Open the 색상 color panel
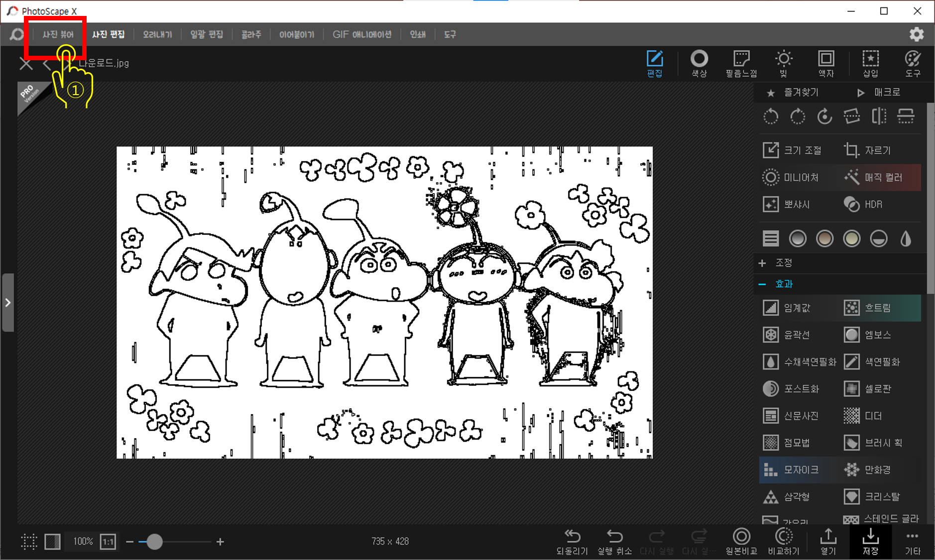935x560 pixels. tap(699, 64)
